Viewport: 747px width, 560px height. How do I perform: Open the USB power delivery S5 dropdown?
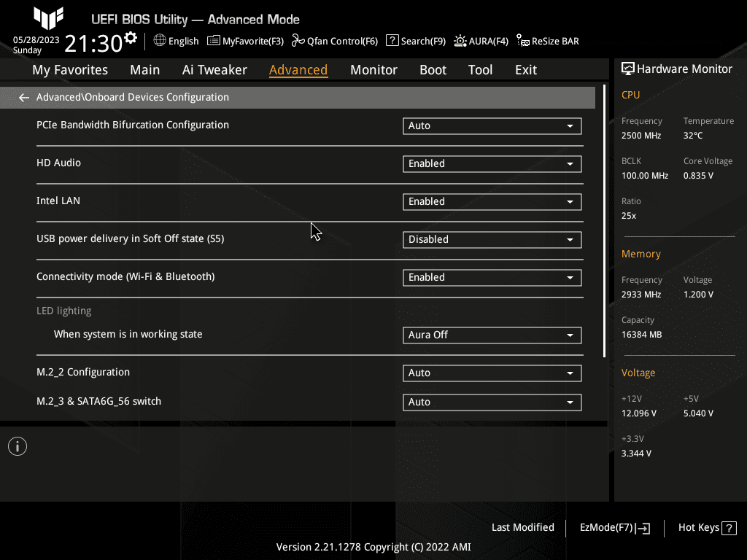(x=492, y=240)
